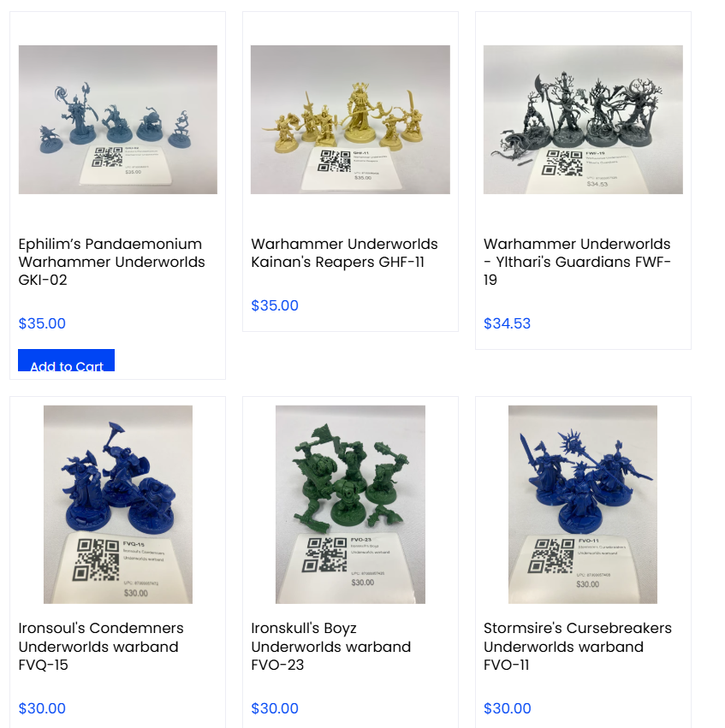Click the Ironskull's Boyz FVO-23 title

point(330,646)
